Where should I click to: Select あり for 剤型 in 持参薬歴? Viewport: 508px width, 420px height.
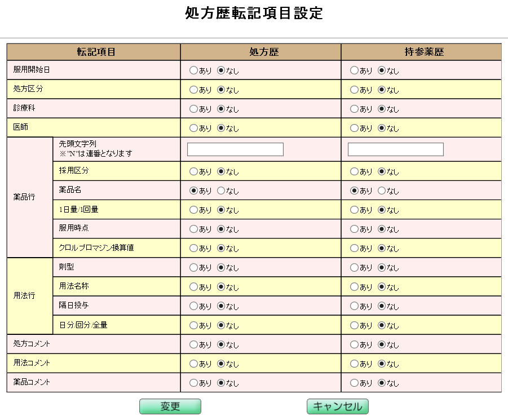355,267
